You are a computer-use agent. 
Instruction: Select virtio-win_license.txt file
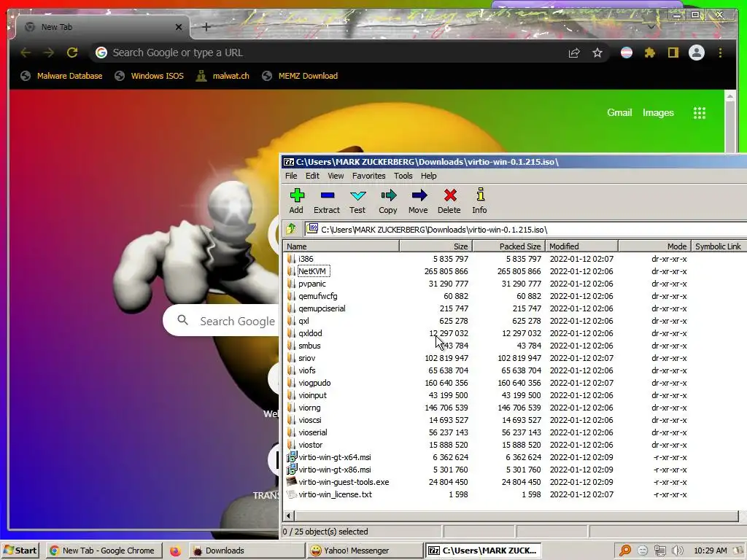coord(335,494)
